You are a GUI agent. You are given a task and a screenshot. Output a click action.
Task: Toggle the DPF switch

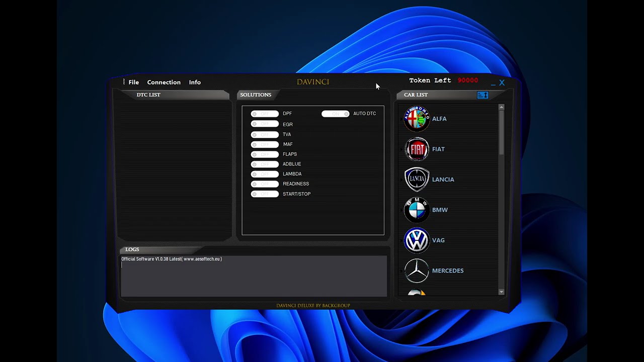click(x=265, y=114)
